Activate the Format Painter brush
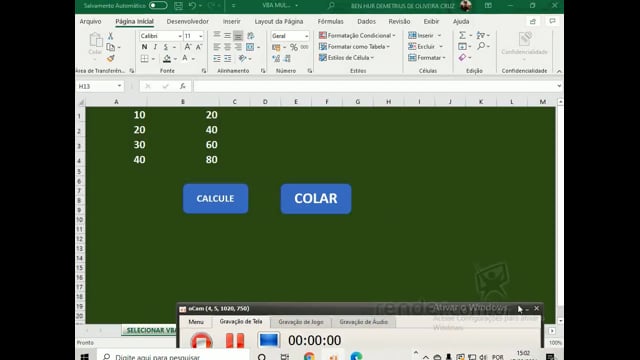 (110, 58)
